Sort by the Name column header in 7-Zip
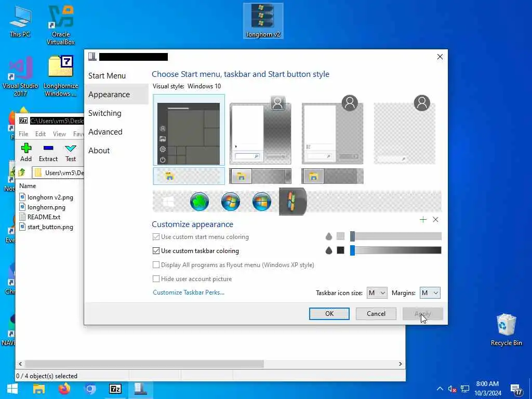Screen dimensions: 532x399 coord(28,186)
